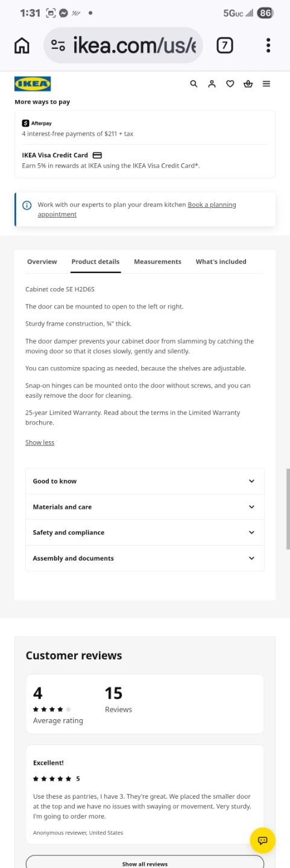The height and width of the screenshot is (868, 290).
Task: Expand the Assembly and documents section
Action: point(145,558)
